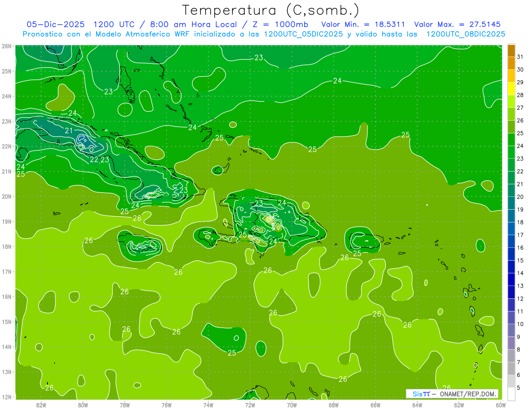Click the "Z = 1000mb" level text
This screenshot has height=411, width=532.
280,24
